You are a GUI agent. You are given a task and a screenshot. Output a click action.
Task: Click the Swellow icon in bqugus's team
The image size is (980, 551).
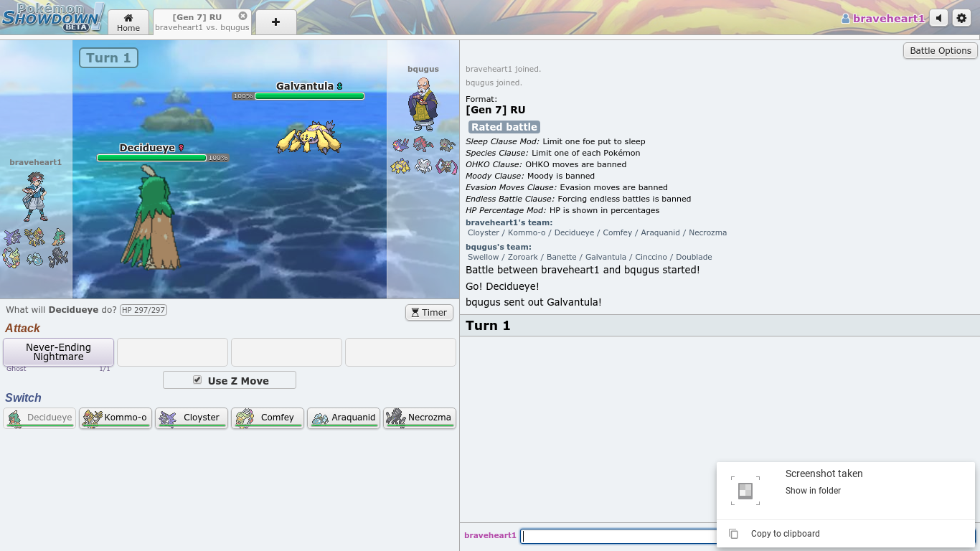(400, 146)
